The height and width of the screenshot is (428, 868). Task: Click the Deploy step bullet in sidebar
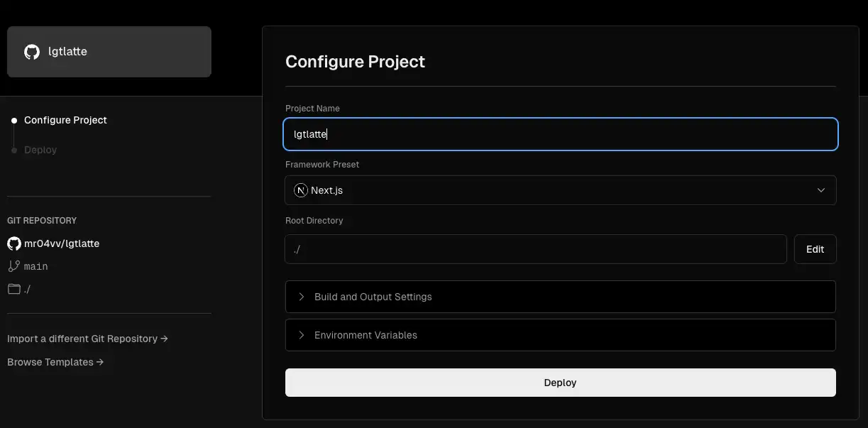[x=14, y=150]
